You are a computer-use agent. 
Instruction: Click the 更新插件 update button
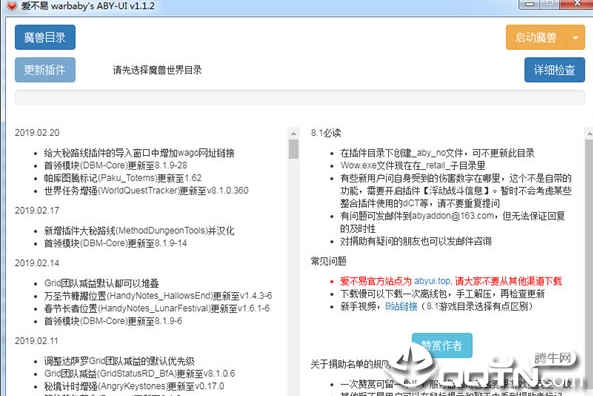45,70
